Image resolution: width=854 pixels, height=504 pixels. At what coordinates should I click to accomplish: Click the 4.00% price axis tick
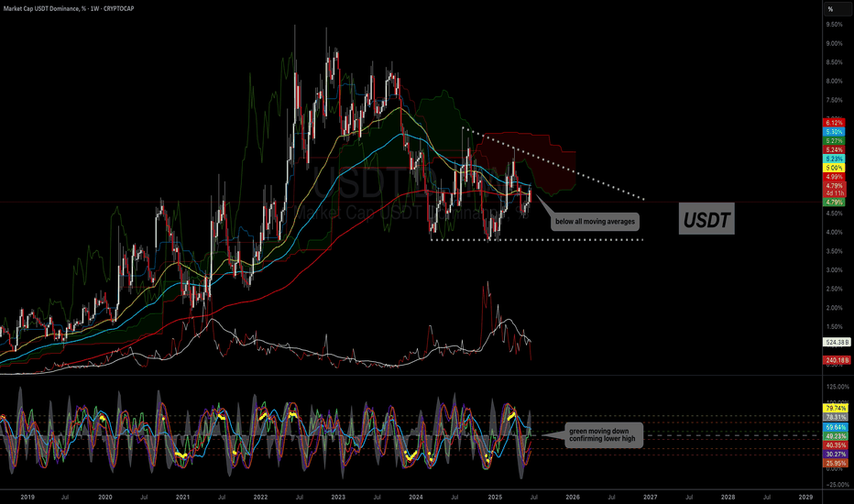click(x=834, y=232)
